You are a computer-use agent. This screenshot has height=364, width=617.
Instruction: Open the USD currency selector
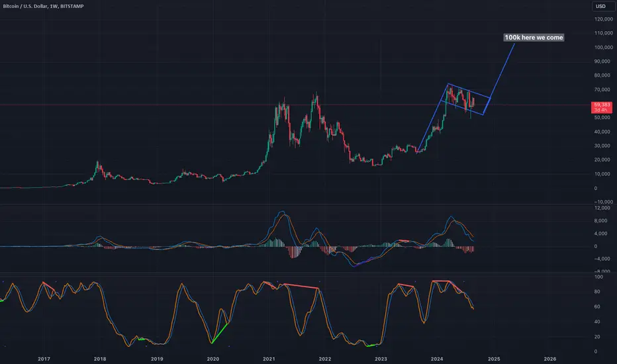click(x=602, y=7)
